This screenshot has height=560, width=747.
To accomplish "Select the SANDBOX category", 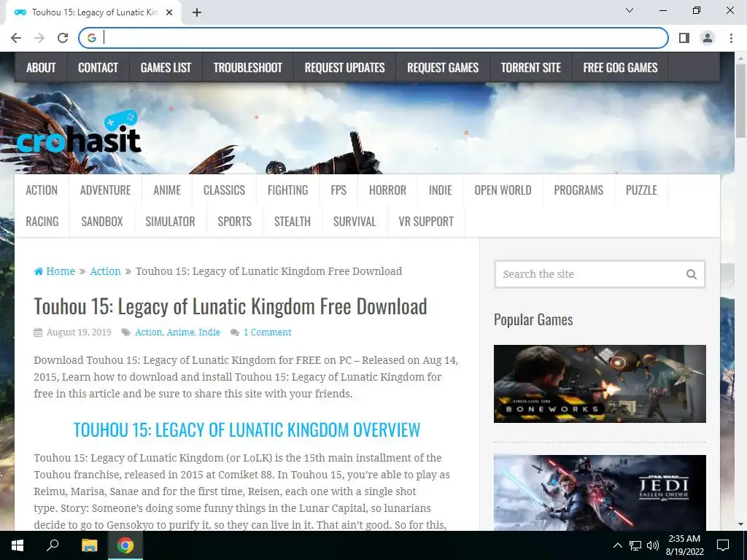I will click(x=102, y=222).
